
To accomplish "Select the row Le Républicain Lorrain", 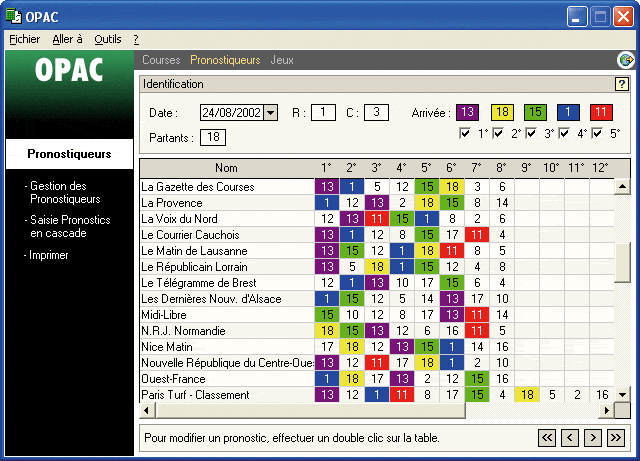I will coord(377,267).
